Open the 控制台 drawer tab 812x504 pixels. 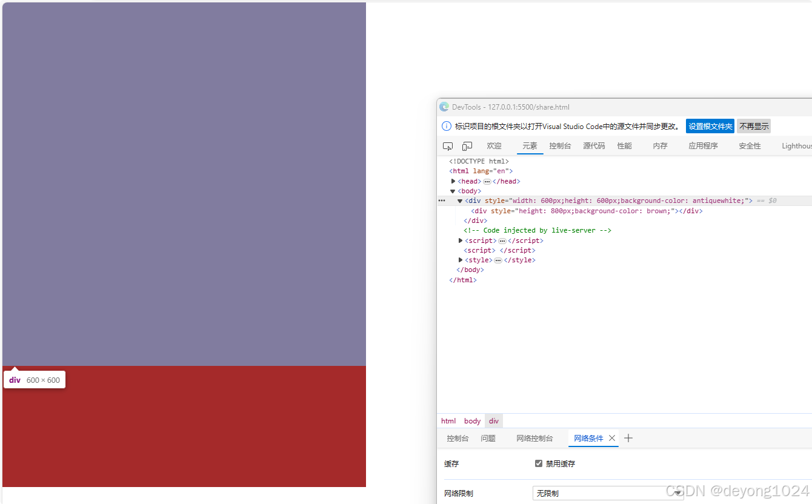click(x=458, y=438)
